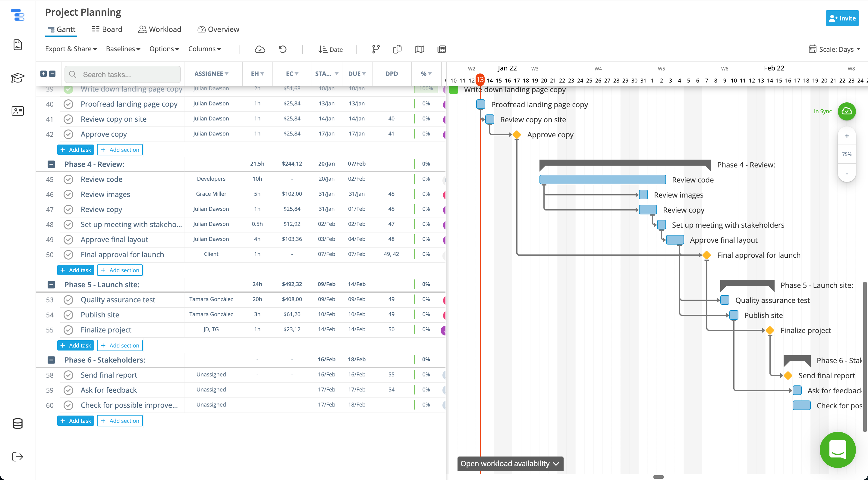This screenshot has width=868, height=480.
Task: Open the graduation cap learning icon
Action: point(17,78)
